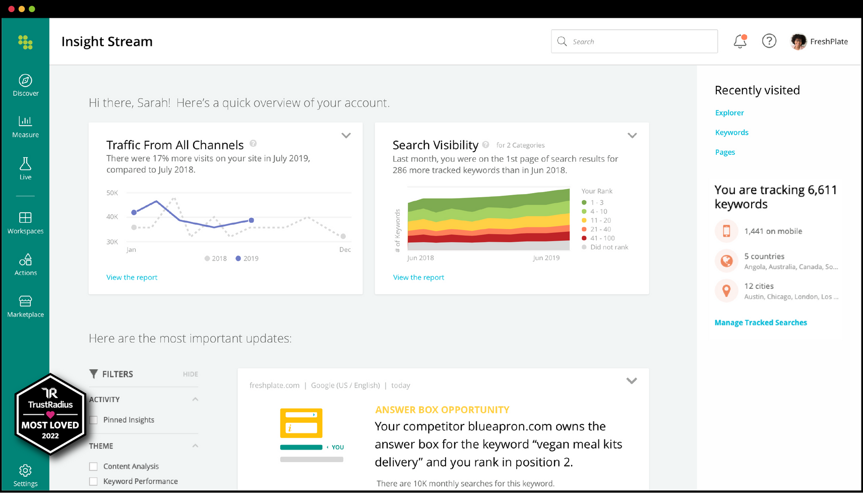Click the 'ANSWER BOX OPPORTUNITY' heading
863x504 pixels.
coord(442,410)
